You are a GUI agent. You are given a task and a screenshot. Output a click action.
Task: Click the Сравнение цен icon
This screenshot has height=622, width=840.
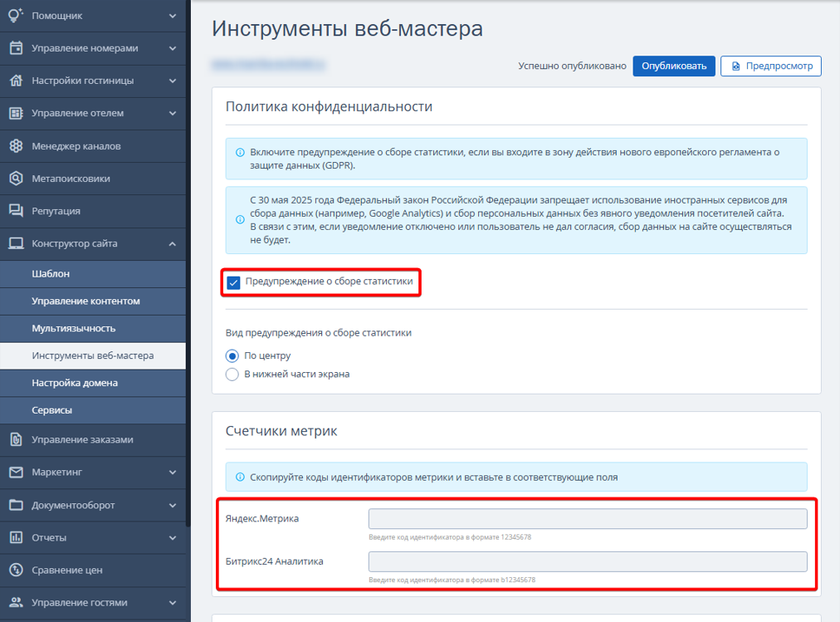(16, 570)
